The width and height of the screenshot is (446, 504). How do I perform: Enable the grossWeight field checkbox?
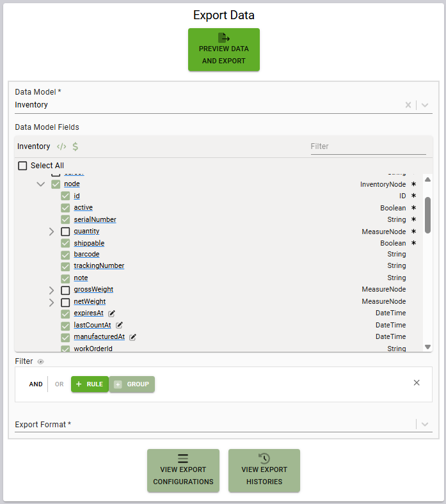(x=65, y=290)
